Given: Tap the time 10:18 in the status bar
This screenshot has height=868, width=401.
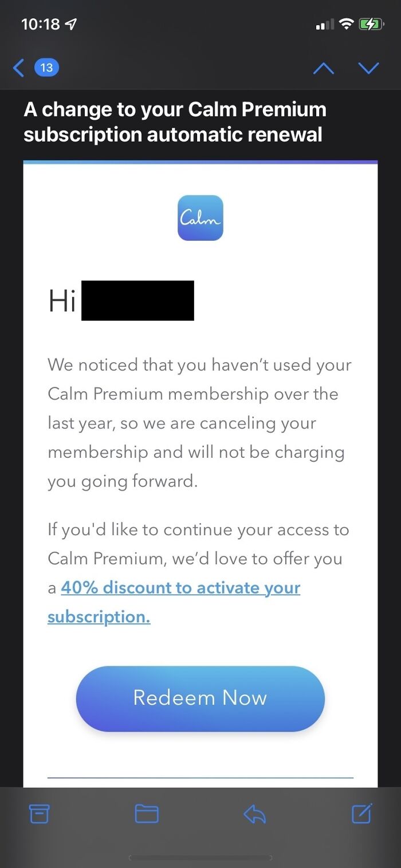Looking at the screenshot, I should (40, 24).
